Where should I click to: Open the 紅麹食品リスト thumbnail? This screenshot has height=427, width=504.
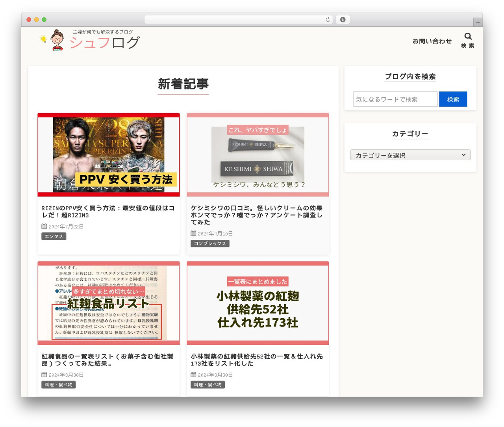coord(109,303)
